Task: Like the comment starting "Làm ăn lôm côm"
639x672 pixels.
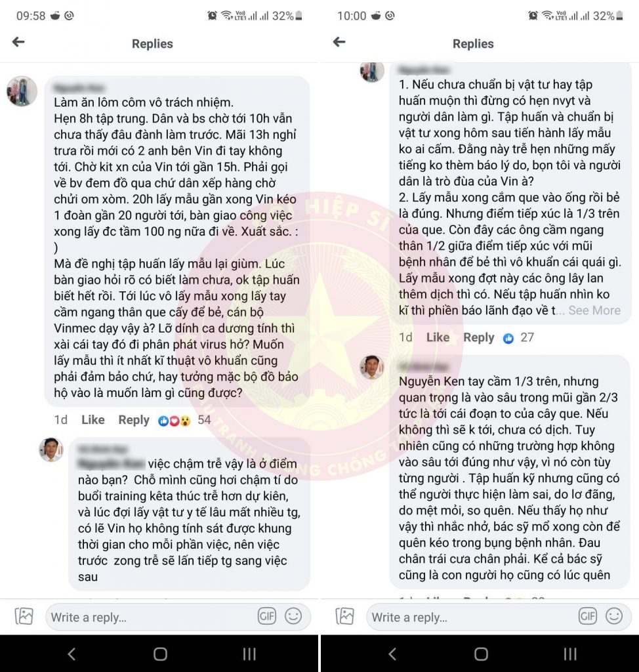Action: tap(93, 420)
